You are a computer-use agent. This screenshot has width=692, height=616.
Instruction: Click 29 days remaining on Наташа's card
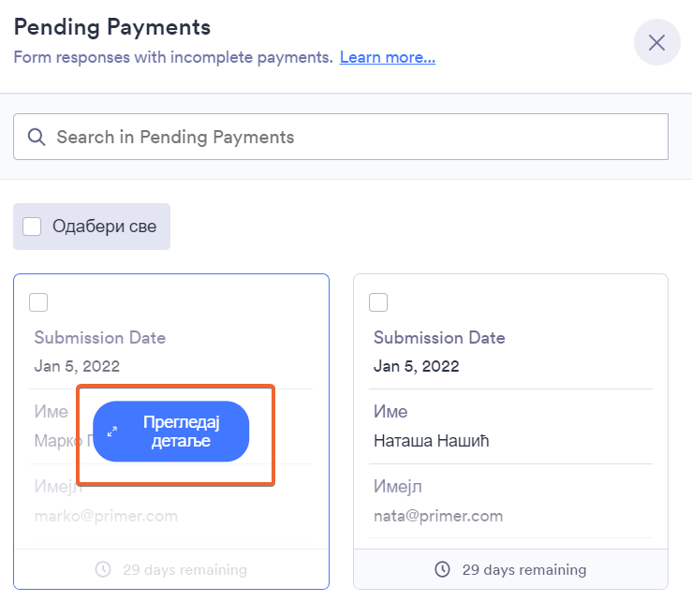tap(524, 569)
